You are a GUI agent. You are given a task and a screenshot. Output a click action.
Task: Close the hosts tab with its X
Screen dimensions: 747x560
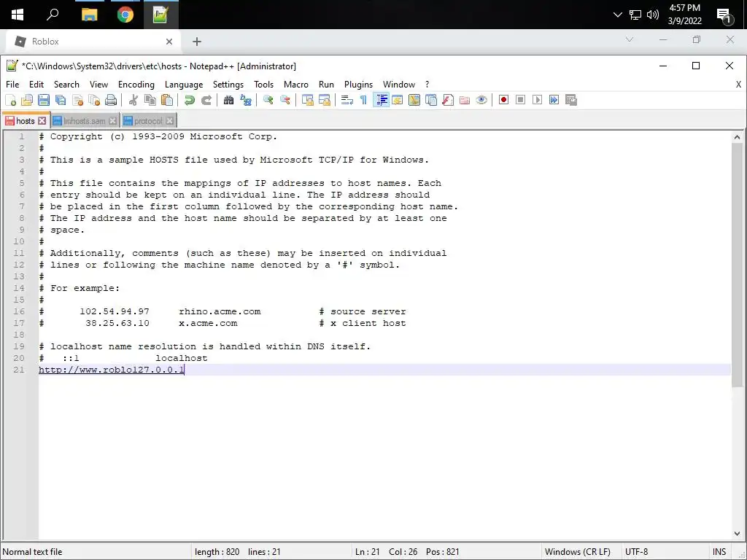(x=42, y=121)
